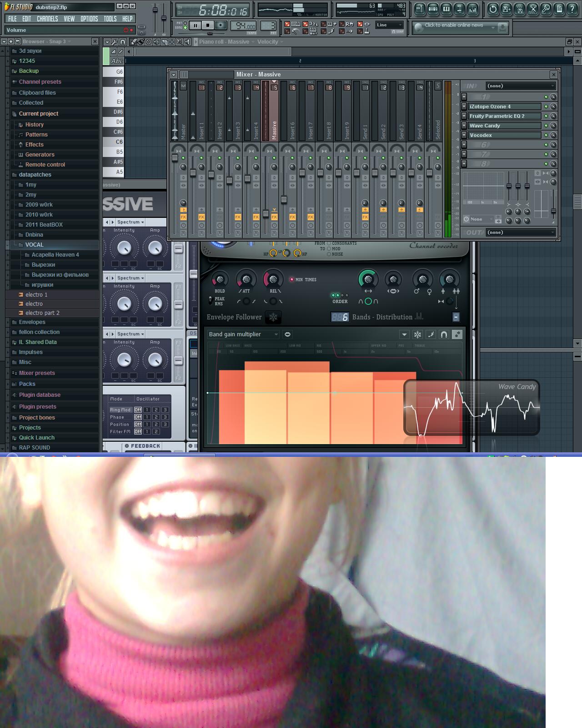The image size is (582, 728).
Task: Click the save project disk icon
Action: point(506,9)
